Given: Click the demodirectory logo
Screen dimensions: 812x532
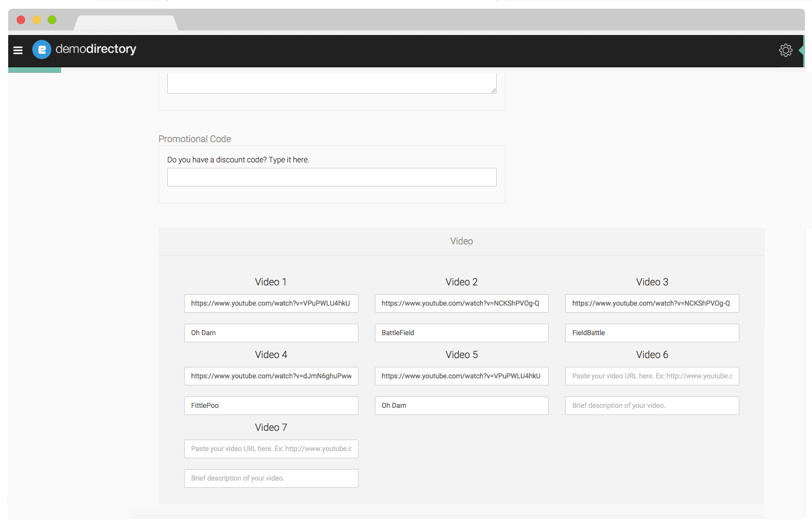Looking at the screenshot, I should coord(84,49).
